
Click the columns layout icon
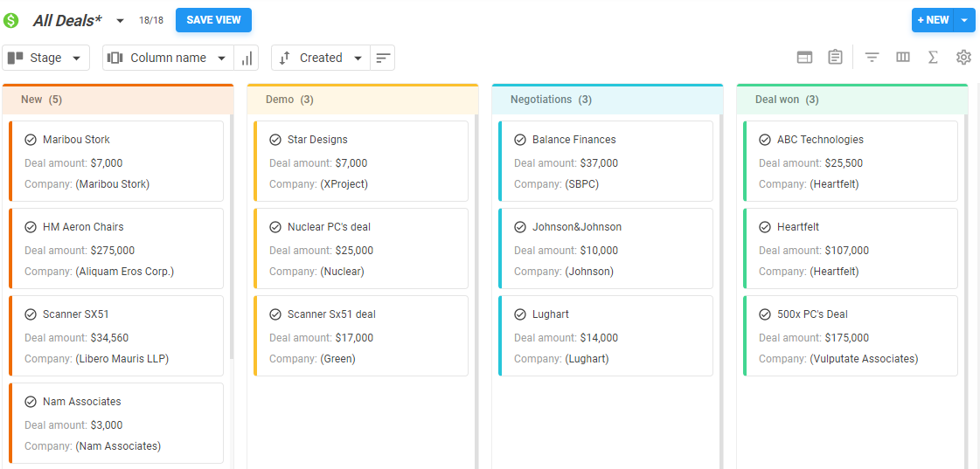pyautogui.click(x=903, y=58)
